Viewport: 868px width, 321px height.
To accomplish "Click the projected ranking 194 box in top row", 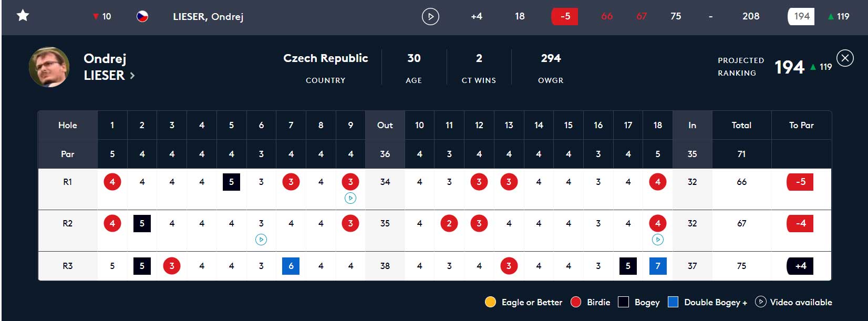I will point(801,16).
